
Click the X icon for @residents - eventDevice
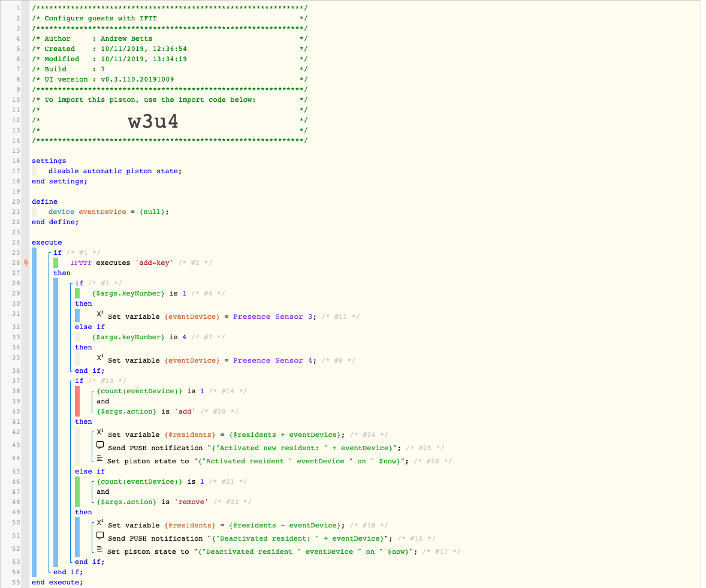coord(100,523)
